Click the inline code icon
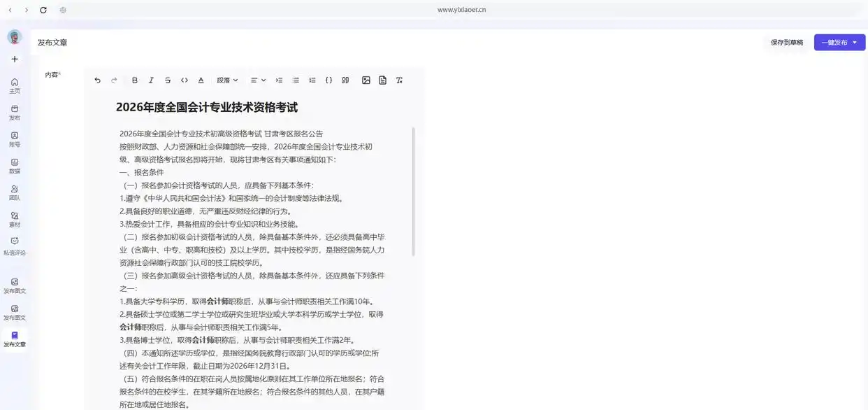The image size is (868, 410). (185, 80)
